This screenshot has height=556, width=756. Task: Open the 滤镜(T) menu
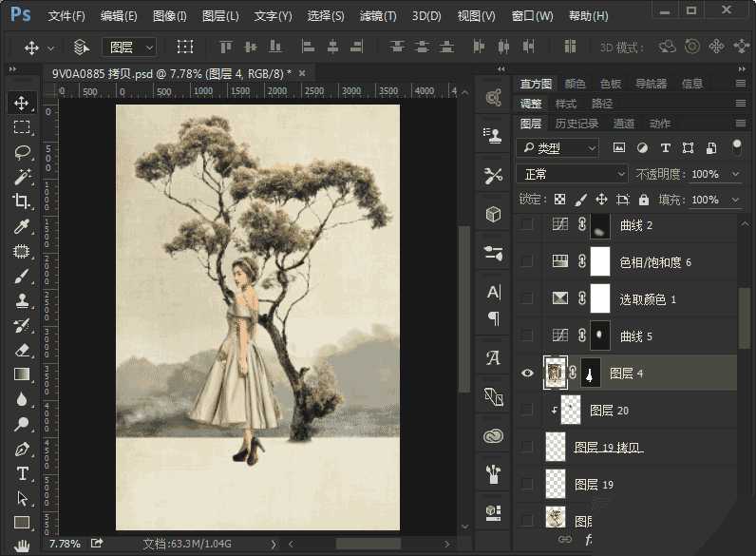pyautogui.click(x=378, y=16)
